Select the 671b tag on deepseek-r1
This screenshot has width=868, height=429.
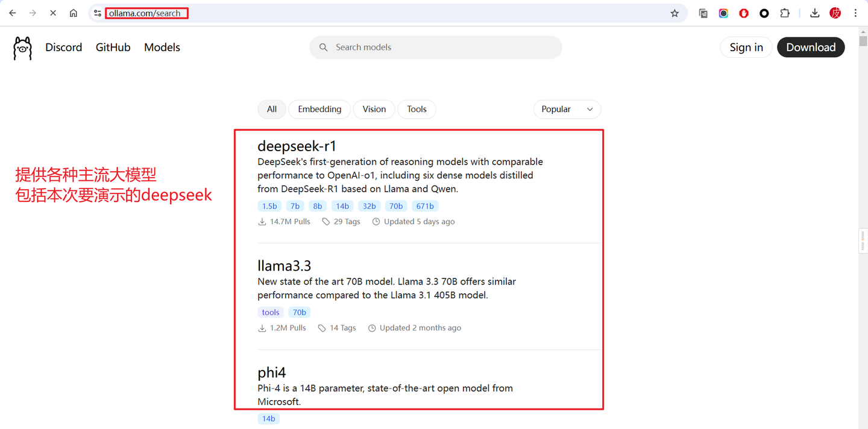425,205
